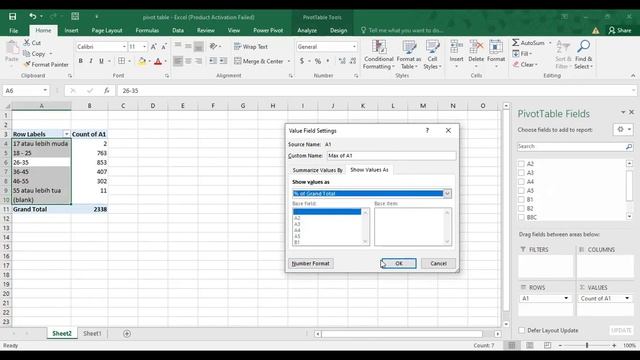The image size is (640, 360).
Task: Open the Show values as dropdown
Action: tap(447, 193)
